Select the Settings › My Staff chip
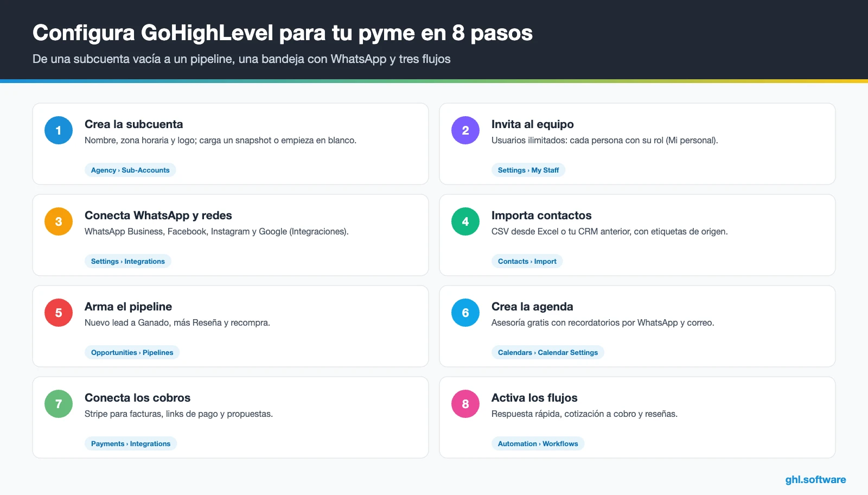 pyautogui.click(x=528, y=170)
